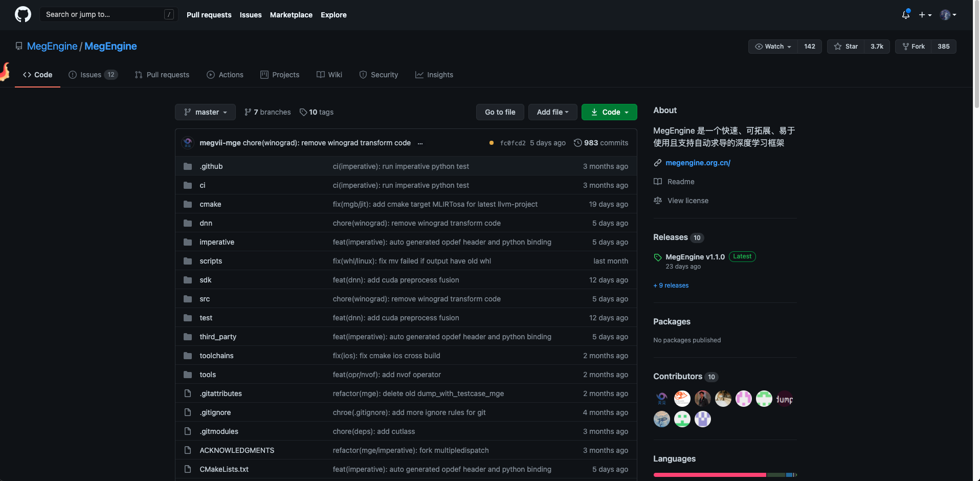Open Marketplace in the top navigation

point(291,15)
